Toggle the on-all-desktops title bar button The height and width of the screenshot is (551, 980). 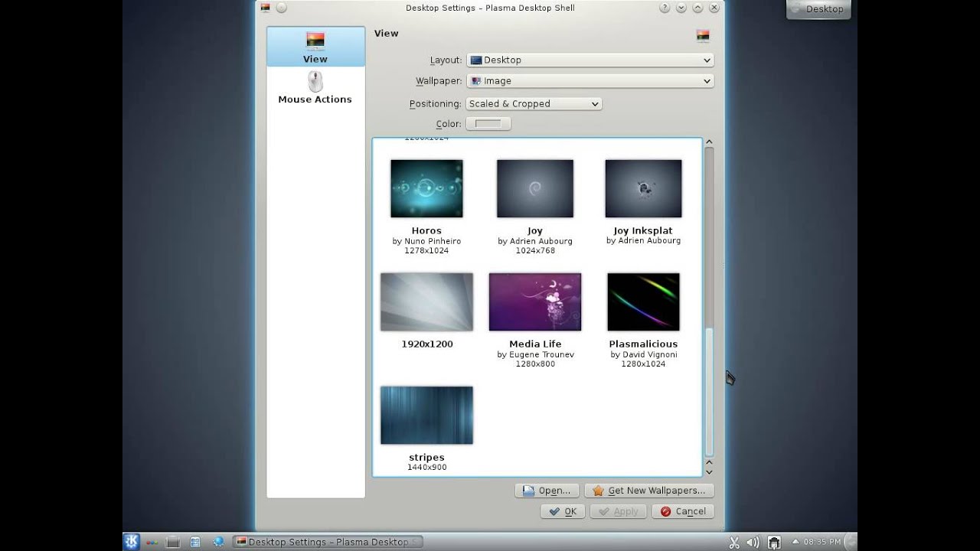click(x=281, y=8)
